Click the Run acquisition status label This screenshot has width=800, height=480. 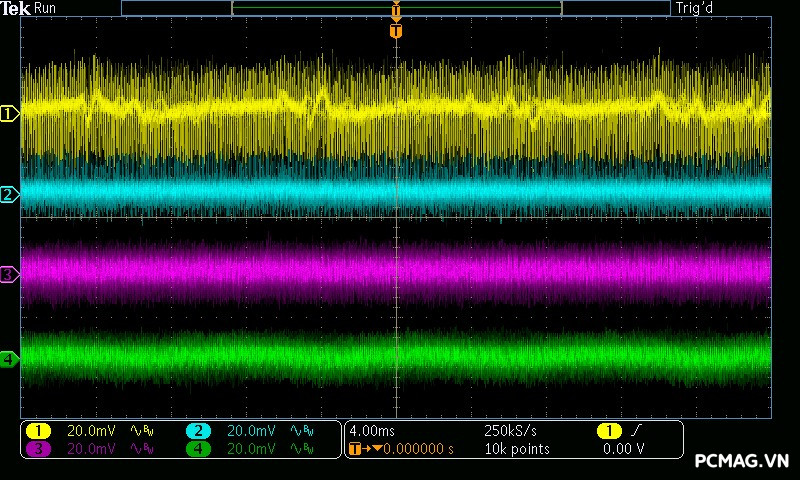tap(46, 8)
